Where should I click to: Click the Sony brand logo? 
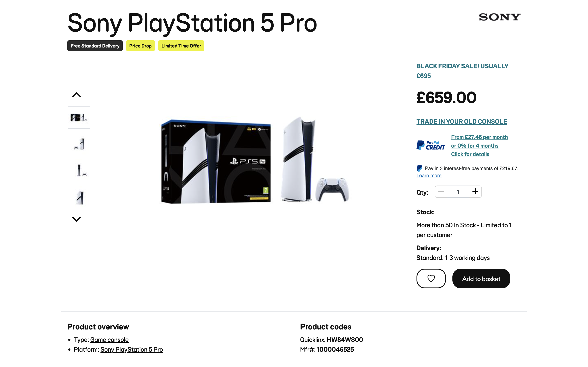(499, 17)
